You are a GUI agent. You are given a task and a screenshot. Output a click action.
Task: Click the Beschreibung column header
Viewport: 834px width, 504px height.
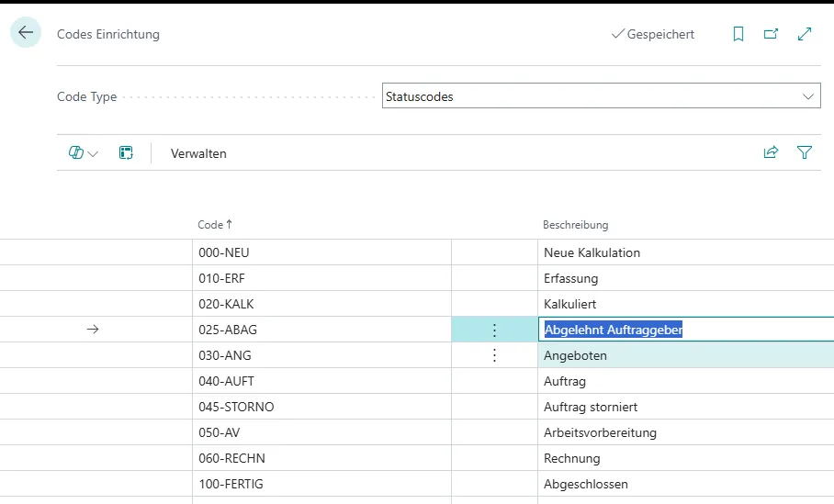[x=576, y=225]
